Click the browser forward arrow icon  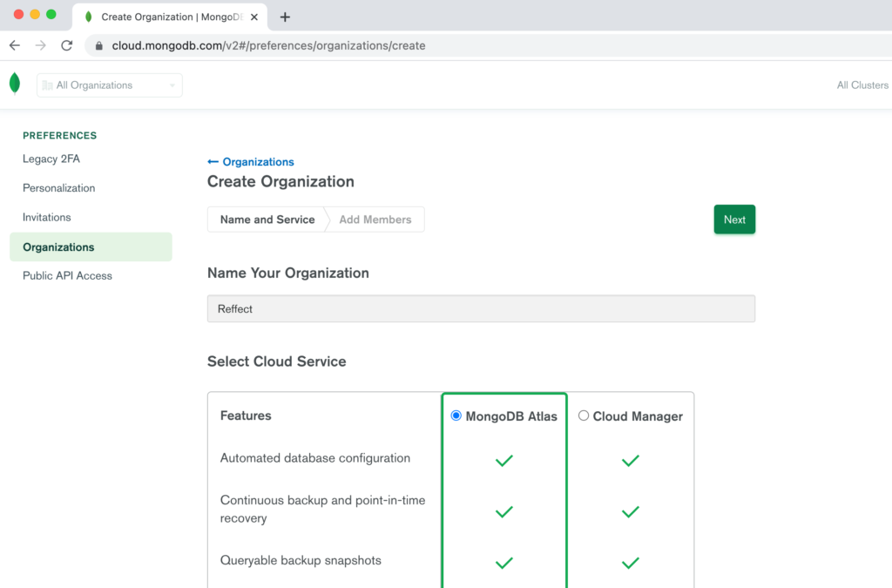(40, 45)
